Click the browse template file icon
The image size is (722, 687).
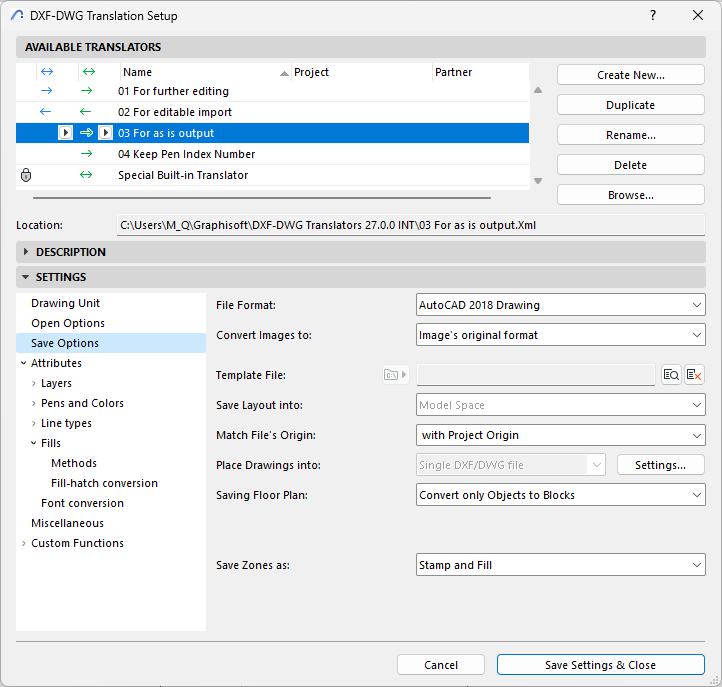coord(671,375)
